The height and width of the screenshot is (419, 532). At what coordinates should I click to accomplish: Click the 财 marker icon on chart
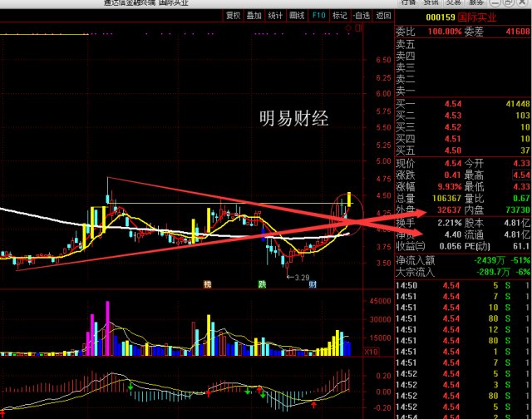pos(313,284)
